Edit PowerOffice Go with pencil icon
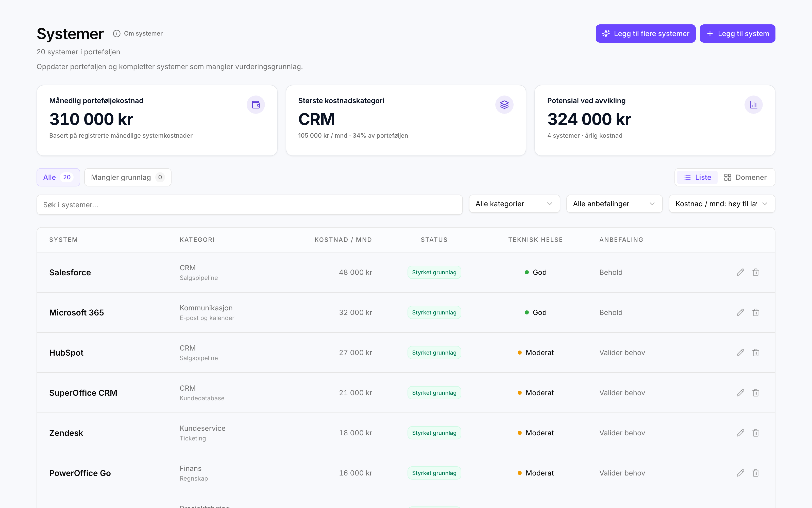 click(740, 473)
